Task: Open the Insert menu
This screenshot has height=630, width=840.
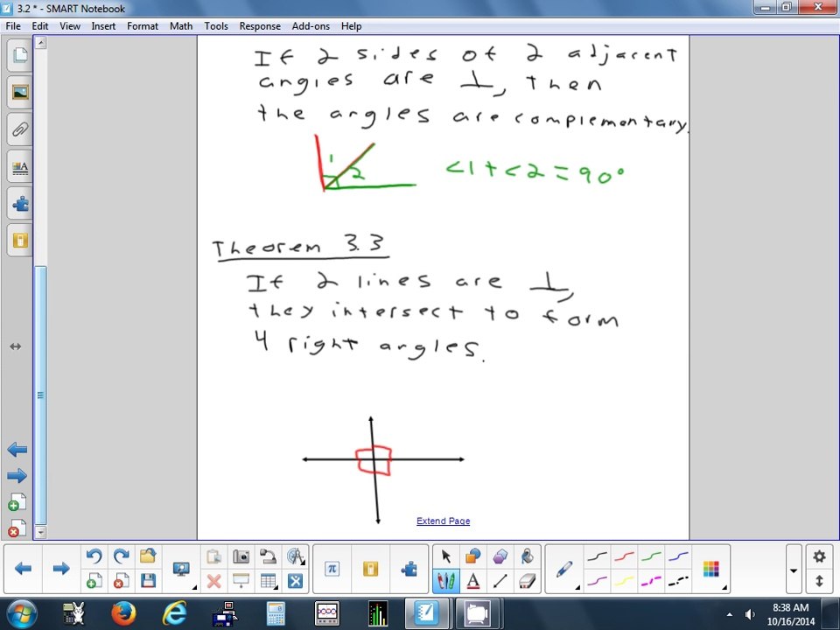Action: 103,25
